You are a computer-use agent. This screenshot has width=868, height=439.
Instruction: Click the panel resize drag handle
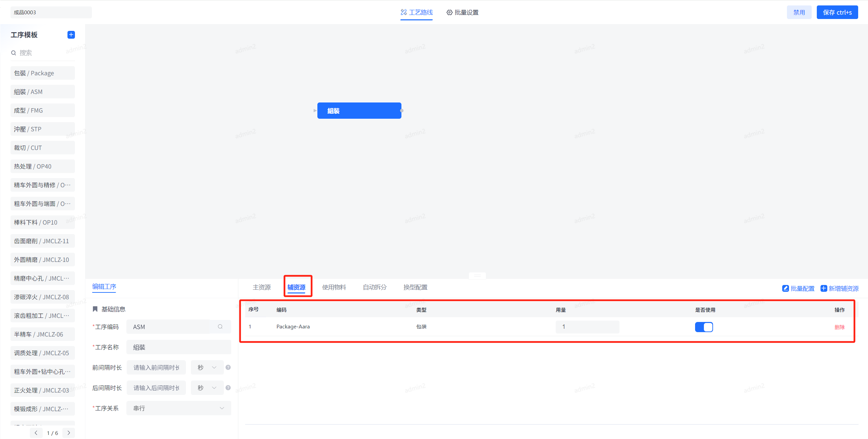477,275
